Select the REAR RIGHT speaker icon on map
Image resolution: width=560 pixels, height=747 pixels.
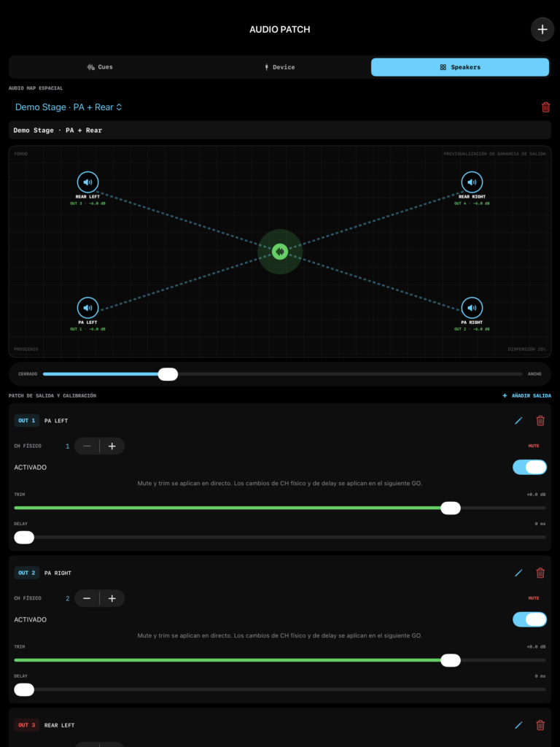472,182
